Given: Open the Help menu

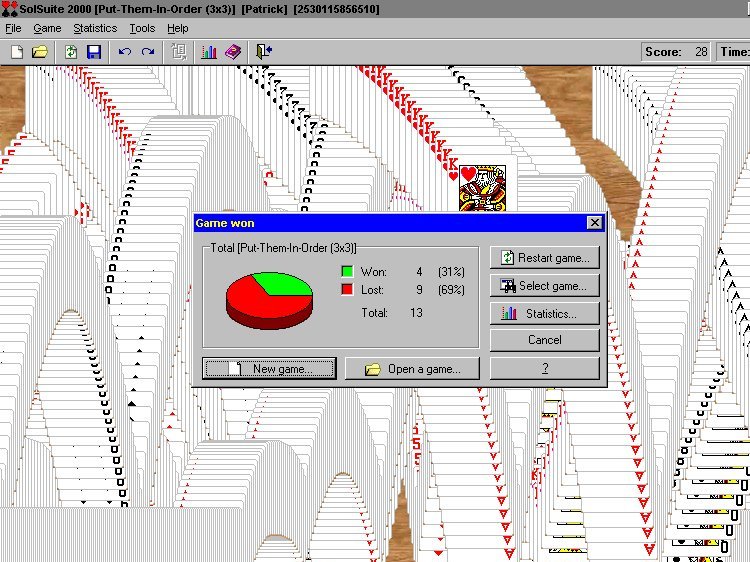Looking at the screenshot, I should point(177,28).
